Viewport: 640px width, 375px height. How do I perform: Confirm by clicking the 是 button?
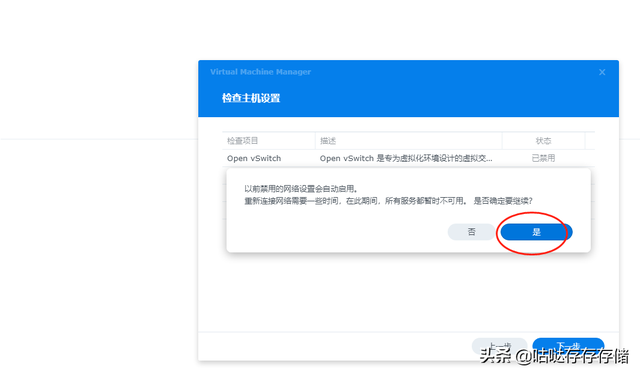536,232
